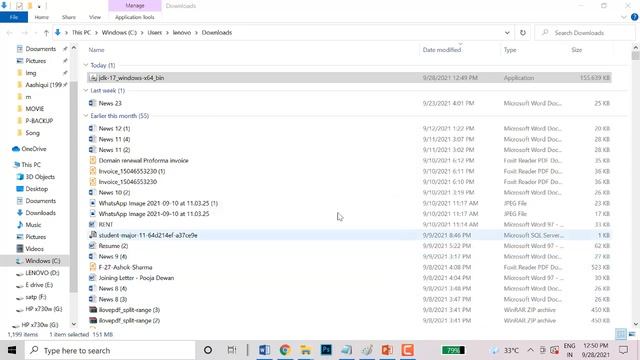
Task: Select the ilovepdf_split-range (3) ZIP icon
Action: tap(93, 310)
